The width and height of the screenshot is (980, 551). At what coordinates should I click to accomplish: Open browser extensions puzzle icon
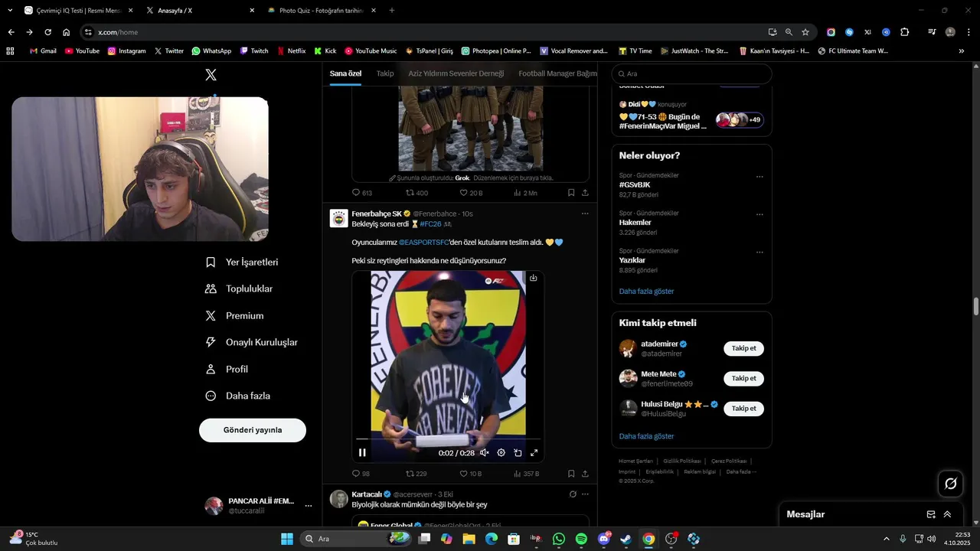coord(905,32)
